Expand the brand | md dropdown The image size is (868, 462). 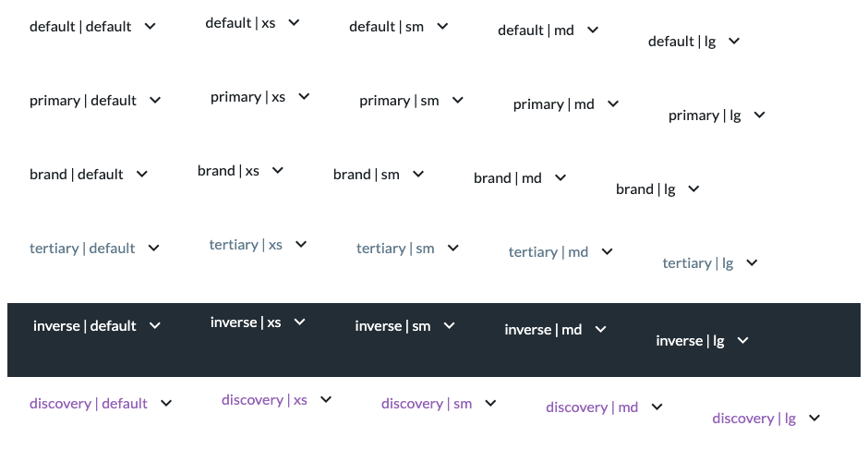[520, 177]
